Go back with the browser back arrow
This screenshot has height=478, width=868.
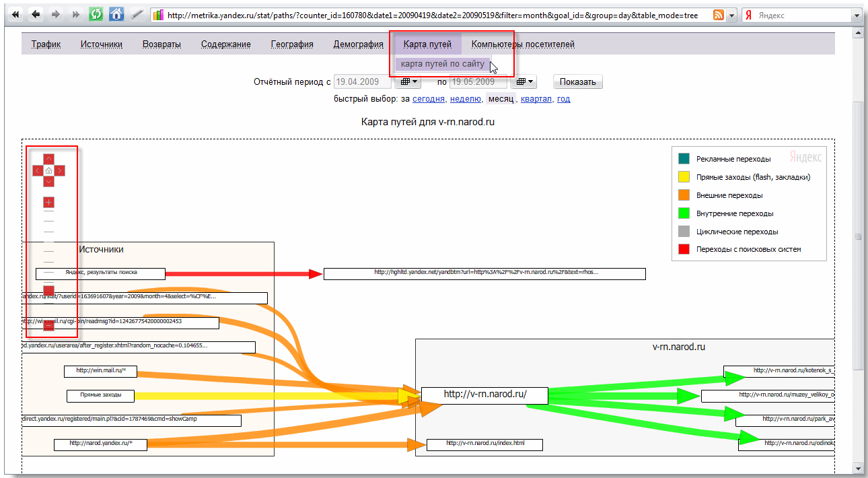pos(36,14)
